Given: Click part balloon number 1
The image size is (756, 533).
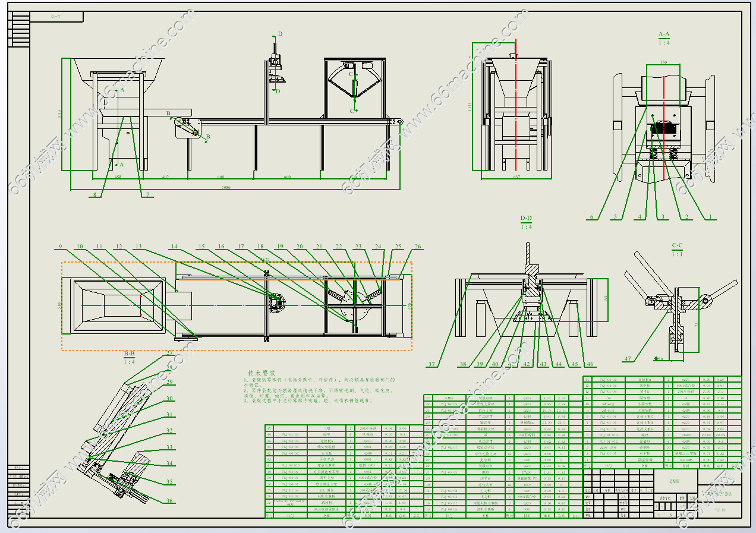Looking at the screenshot, I should pyautogui.click(x=708, y=217).
